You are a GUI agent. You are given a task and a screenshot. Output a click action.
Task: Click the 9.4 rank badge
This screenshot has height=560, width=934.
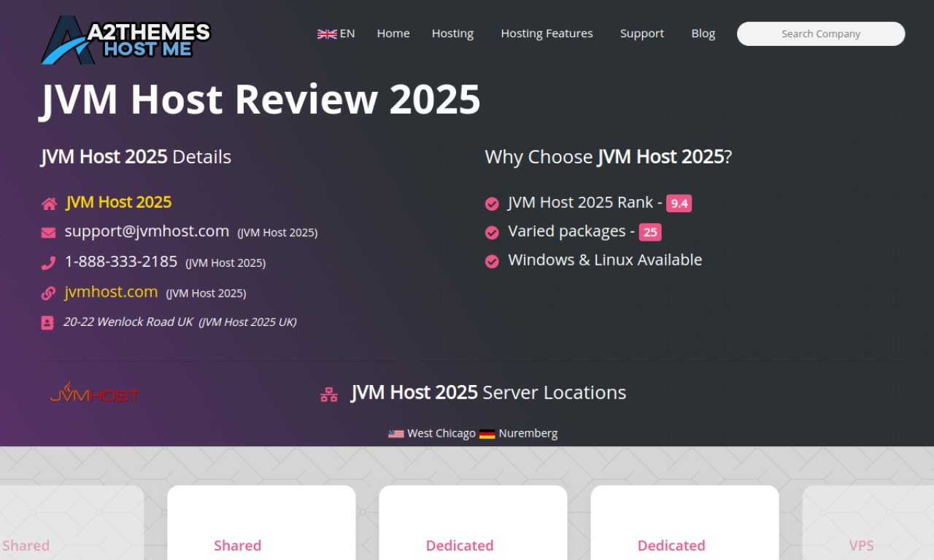(679, 203)
